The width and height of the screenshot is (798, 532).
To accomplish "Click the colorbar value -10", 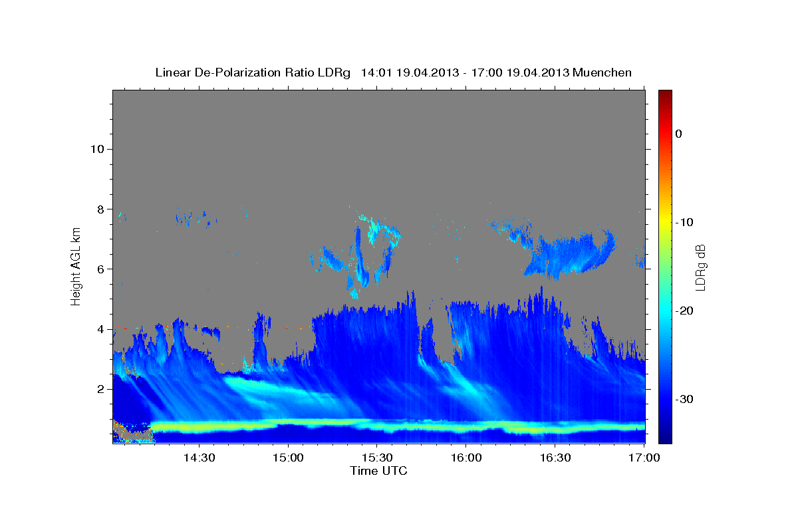I will pyautogui.click(x=684, y=222).
